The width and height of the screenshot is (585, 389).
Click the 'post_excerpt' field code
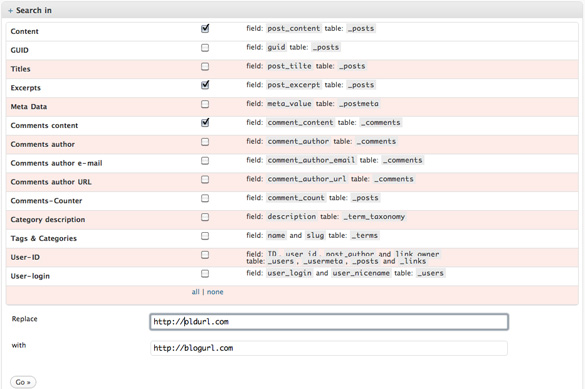pyautogui.click(x=294, y=85)
